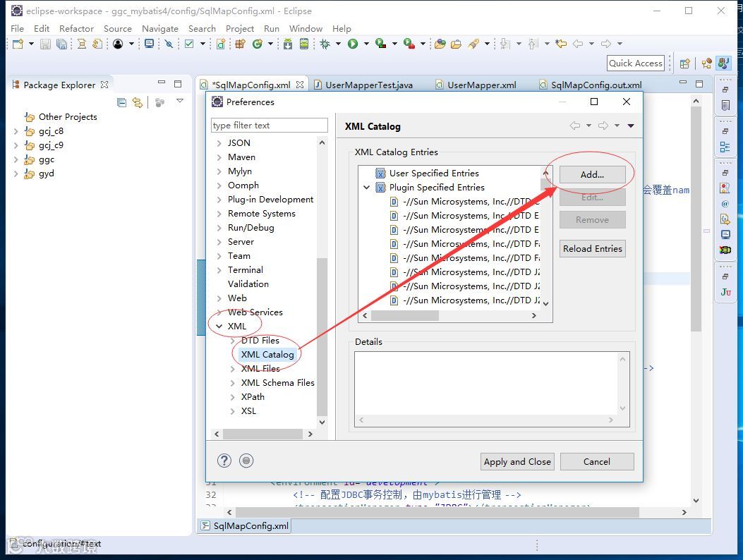Select Validation in the Preferences tree
The image size is (743, 560).
[x=248, y=284]
